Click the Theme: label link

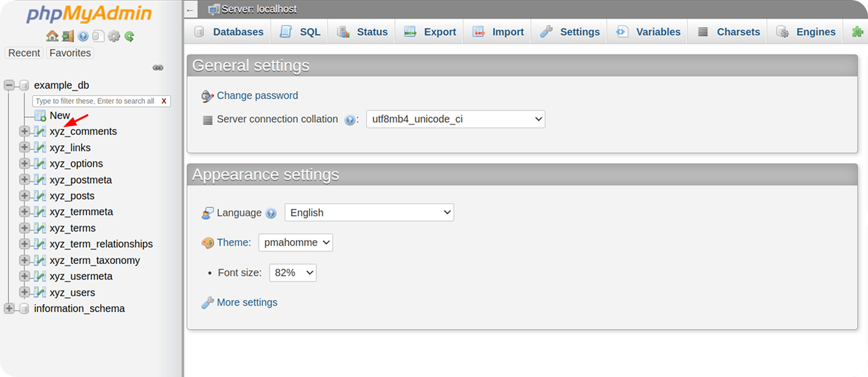pos(234,243)
